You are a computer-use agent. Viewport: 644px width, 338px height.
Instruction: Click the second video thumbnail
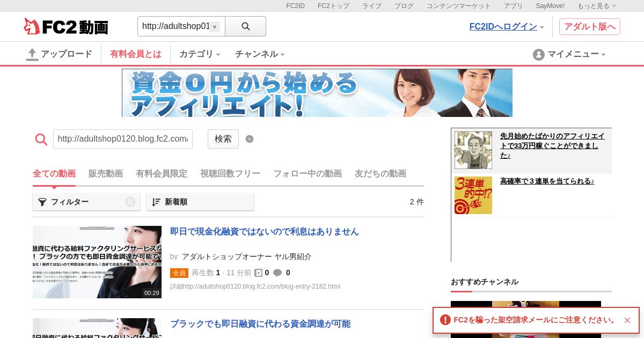(x=97, y=328)
